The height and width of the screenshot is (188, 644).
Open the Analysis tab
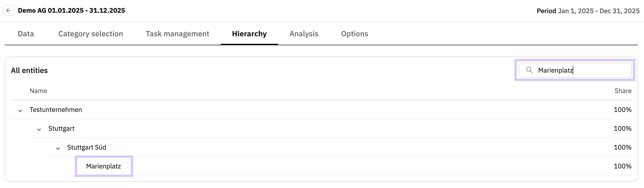(x=303, y=34)
